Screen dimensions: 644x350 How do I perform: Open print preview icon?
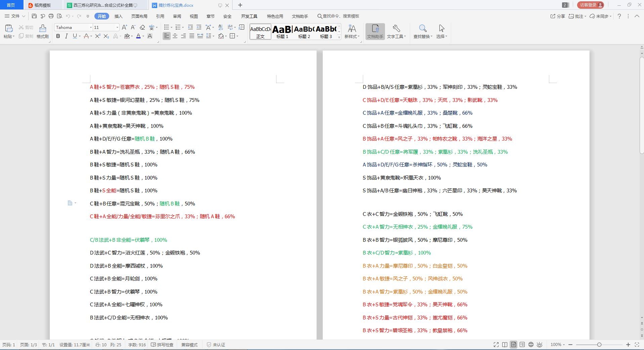59,16
